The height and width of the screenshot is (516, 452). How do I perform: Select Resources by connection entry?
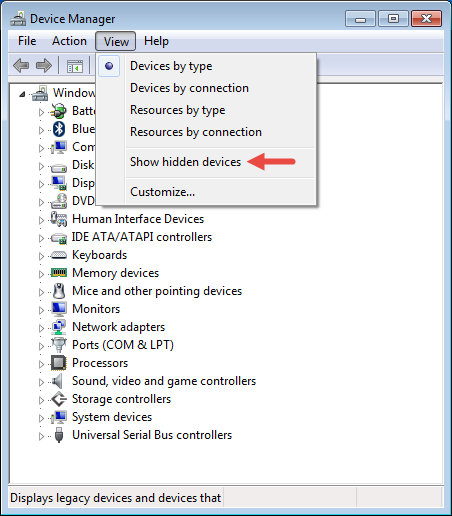click(196, 132)
